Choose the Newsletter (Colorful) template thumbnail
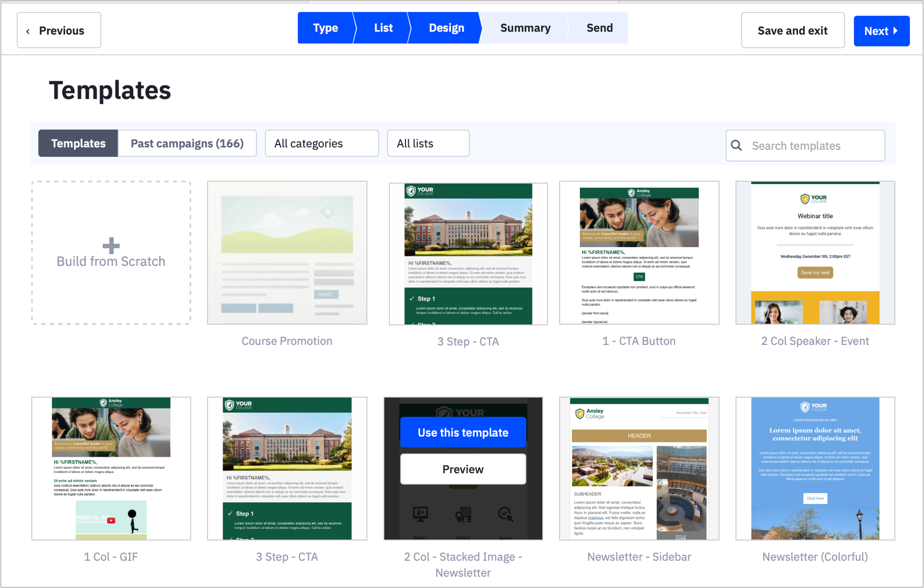This screenshot has height=588, width=924. 815,468
